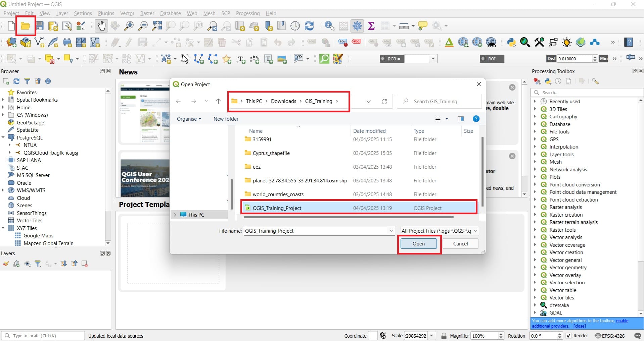Click Open Layer Styling brush in Layers panel
This screenshot has height=341, width=644.
coord(6,264)
